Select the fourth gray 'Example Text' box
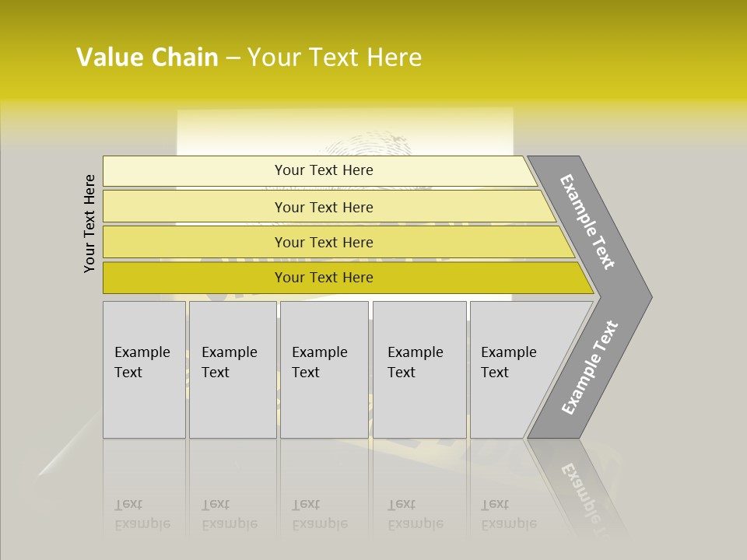747x560 pixels. [x=419, y=369]
